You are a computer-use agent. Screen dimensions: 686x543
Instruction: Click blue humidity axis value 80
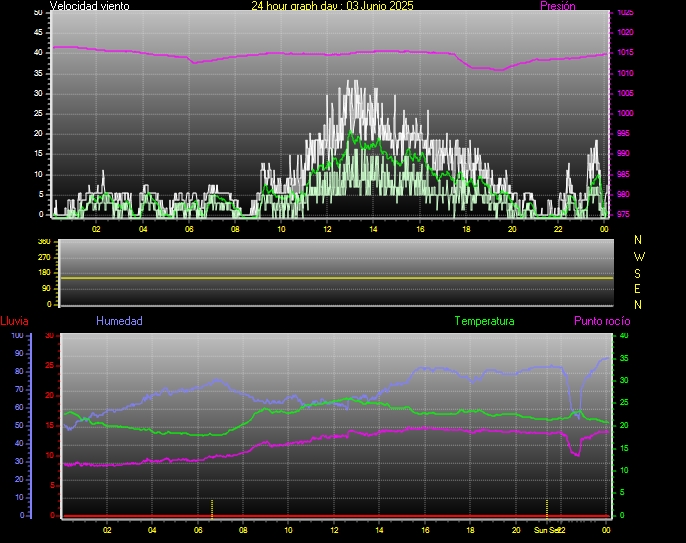[x=19, y=371]
